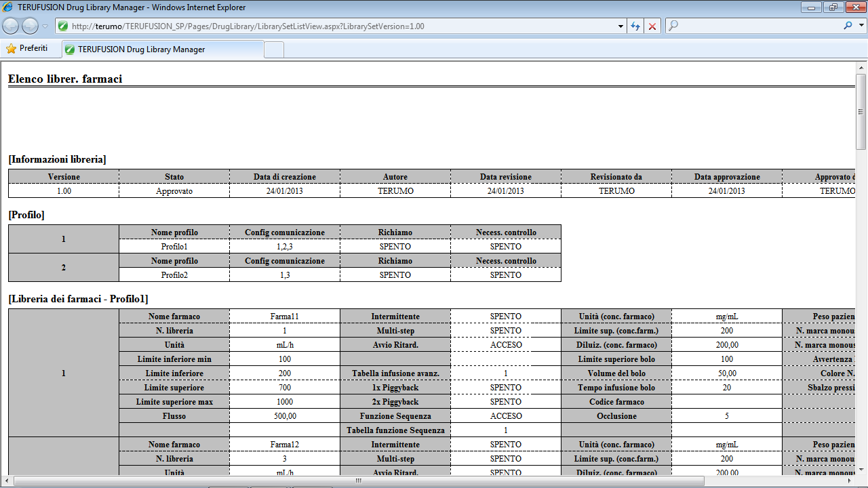Image resolution: width=868 pixels, height=488 pixels.
Task: Click the 'Approvato' status cell
Action: [174, 191]
